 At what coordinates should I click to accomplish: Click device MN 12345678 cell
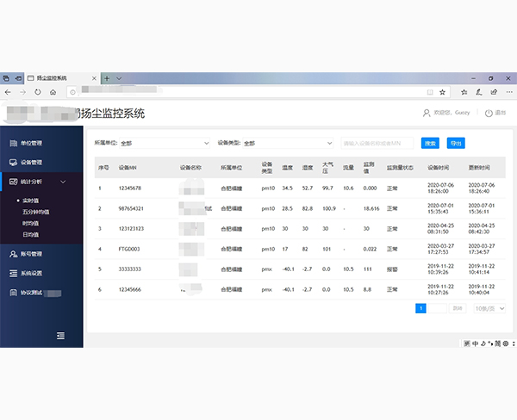pos(130,188)
